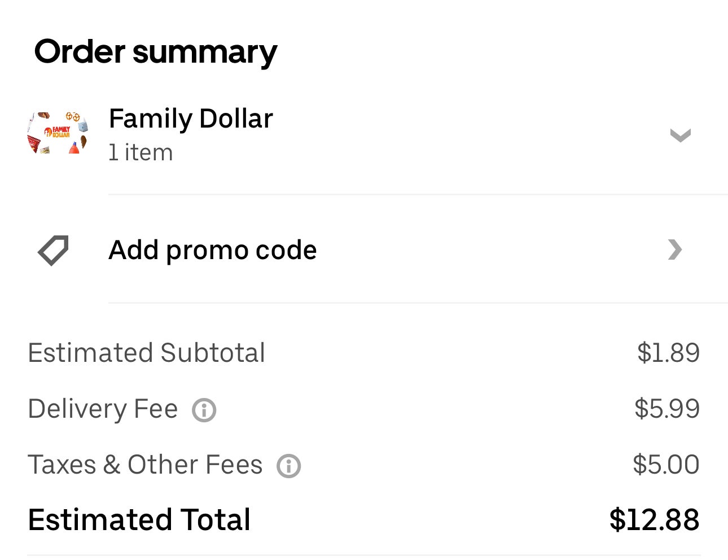Expand the Family Dollar items chevron
Screen dimensions: 728x560
click(679, 135)
